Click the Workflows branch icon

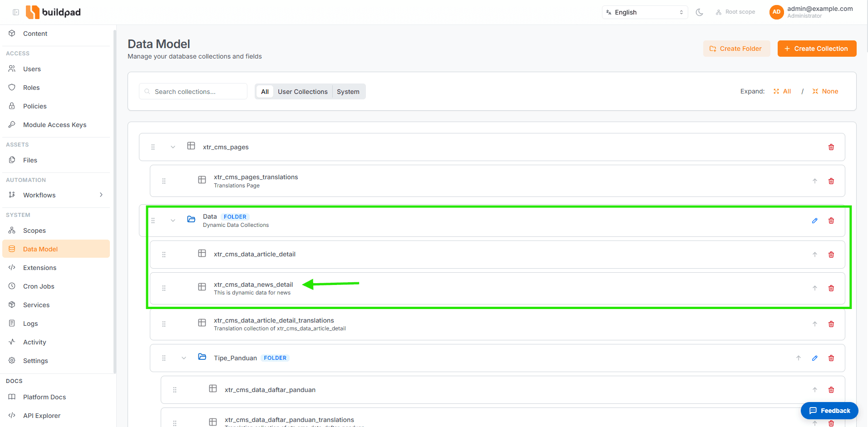pyautogui.click(x=12, y=195)
